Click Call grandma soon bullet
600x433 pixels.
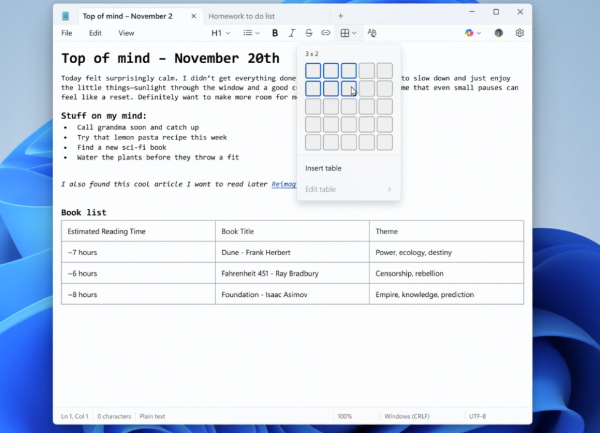[138, 127]
